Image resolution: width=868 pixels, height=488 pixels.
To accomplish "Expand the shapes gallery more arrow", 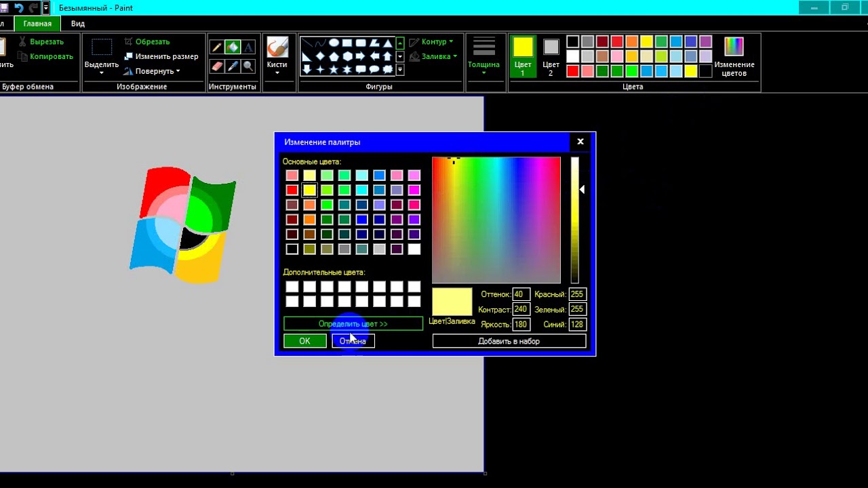I will pyautogui.click(x=400, y=69).
